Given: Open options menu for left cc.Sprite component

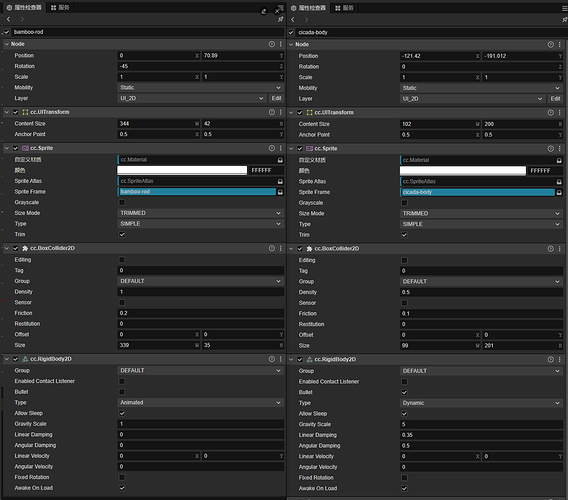Looking at the screenshot, I should pyautogui.click(x=281, y=148).
